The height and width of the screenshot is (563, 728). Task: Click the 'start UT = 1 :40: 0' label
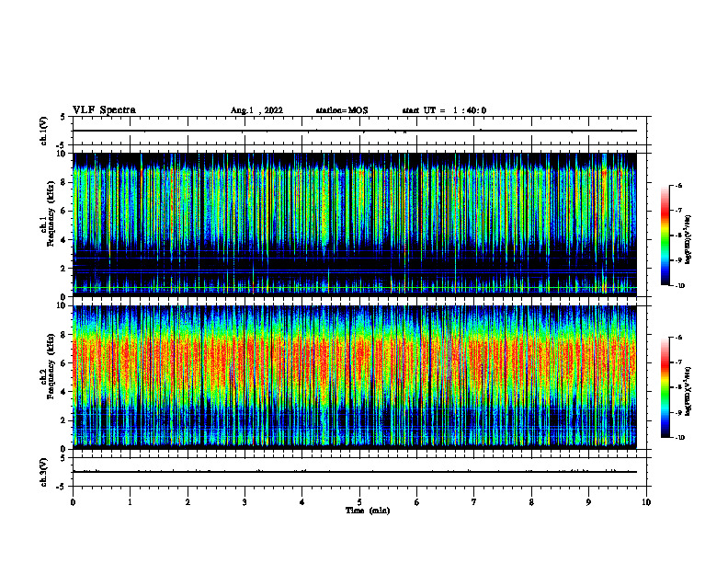(444, 110)
